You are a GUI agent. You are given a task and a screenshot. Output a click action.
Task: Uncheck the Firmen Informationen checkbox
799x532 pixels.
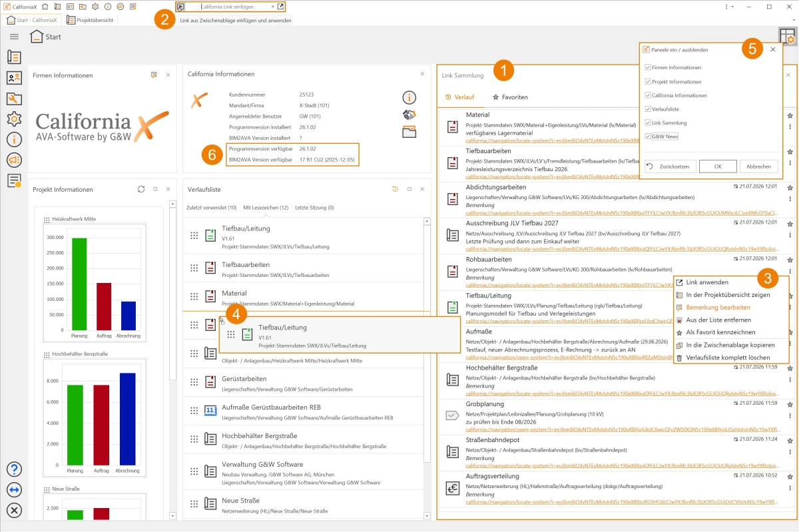tap(648, 67)
